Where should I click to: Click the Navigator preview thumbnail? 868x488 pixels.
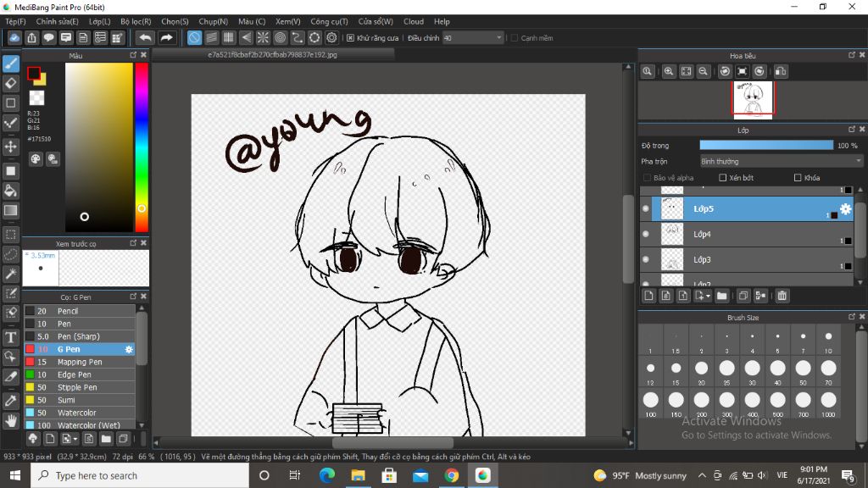click(753, 100)
